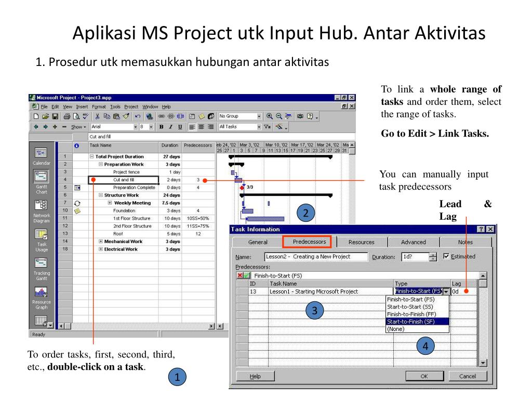Select the Format Painter brush icon
Screen dimensions: 532x399
[126, 116]
